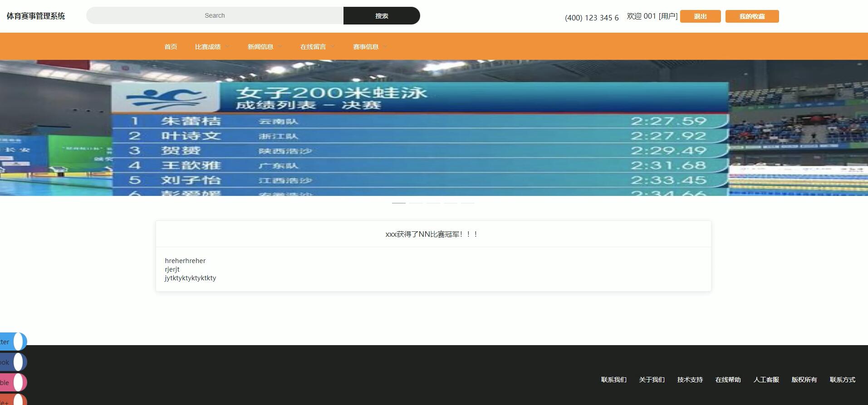Open 我的收藏 favorites button
868x405 pixels.
coord(752,16)
